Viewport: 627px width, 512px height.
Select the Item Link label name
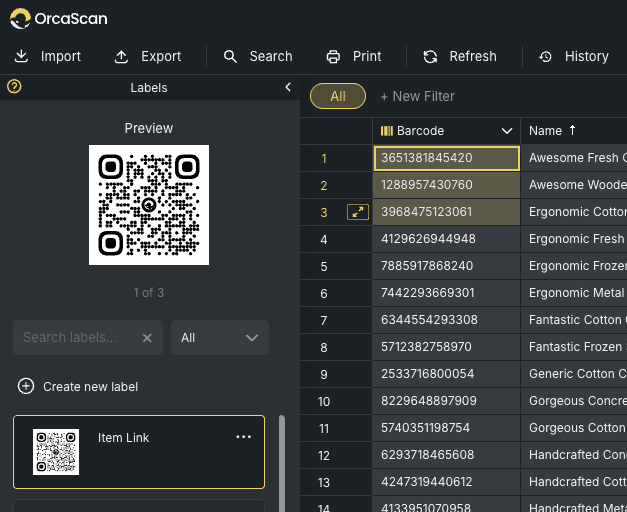[123, 438]
